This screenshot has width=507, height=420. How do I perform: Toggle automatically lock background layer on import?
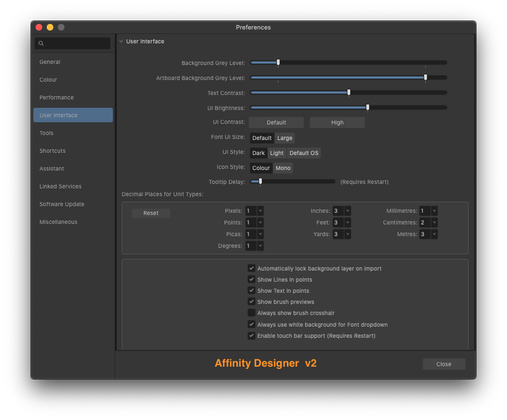(251, 268)
